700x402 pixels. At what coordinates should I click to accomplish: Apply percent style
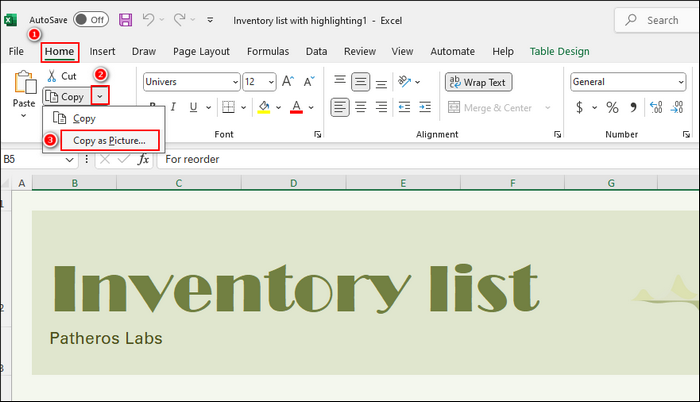pyautogui.click(x=612, y=107)
